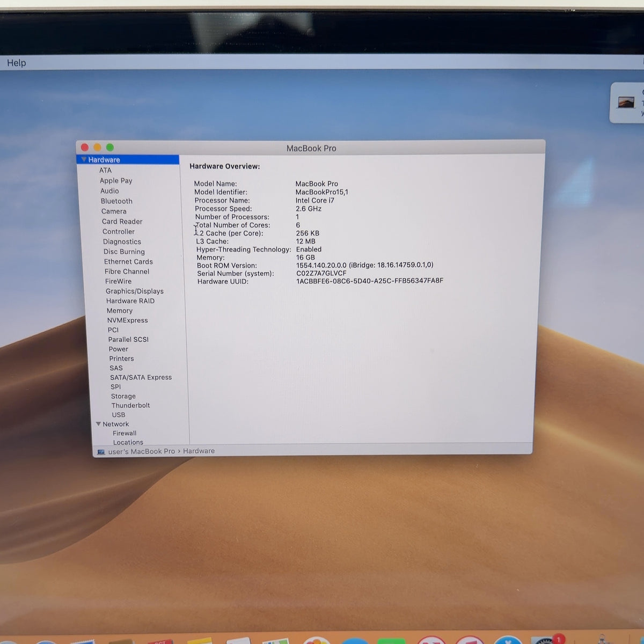Select Card Reader in the sidebar
644x644 pixels.
coord(122,222)
